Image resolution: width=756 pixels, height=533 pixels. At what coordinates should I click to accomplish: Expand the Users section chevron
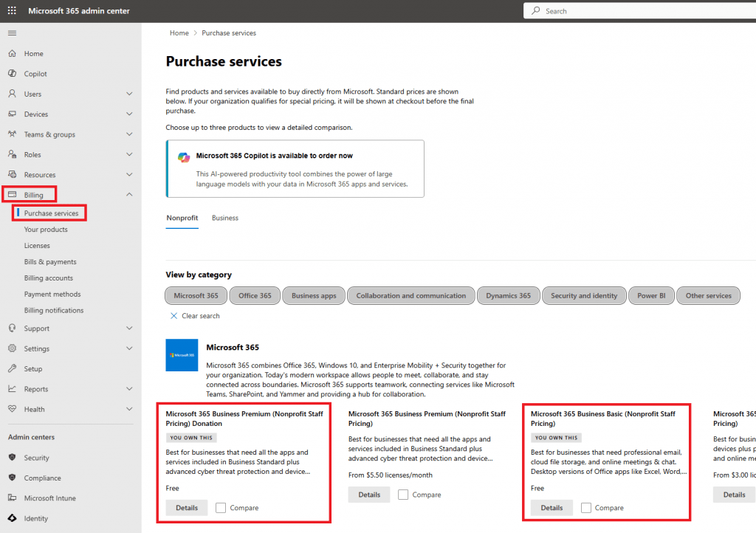click(x=129, y=94)
